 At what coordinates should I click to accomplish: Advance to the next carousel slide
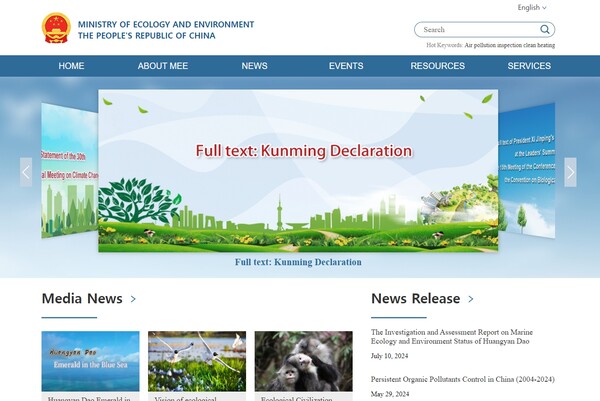click(570, 172)
